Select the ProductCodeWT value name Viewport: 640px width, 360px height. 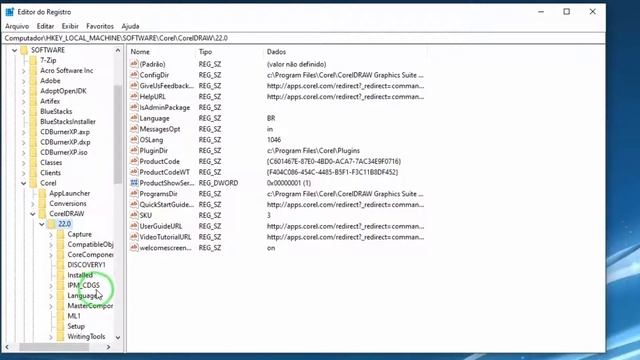[x=164, y=172]
